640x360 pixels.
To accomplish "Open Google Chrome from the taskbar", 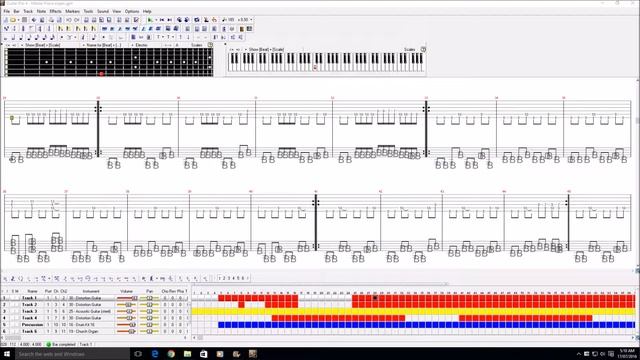I will [x=171, y=354].
